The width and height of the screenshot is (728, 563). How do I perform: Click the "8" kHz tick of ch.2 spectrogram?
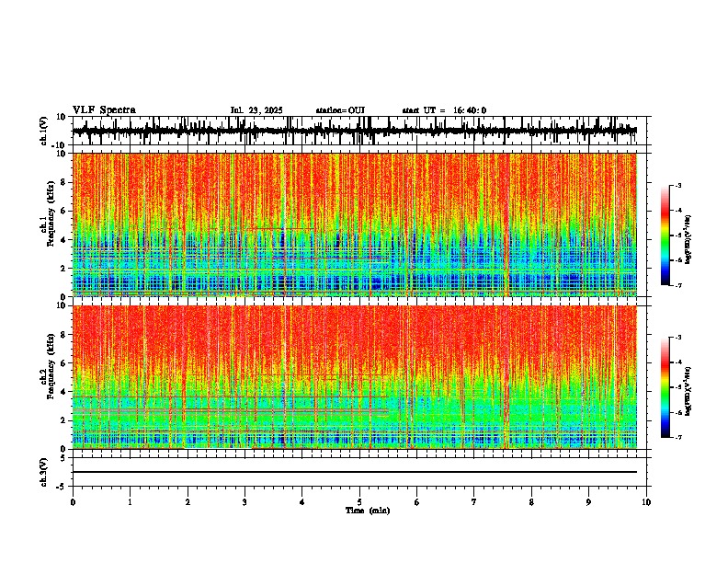63,335
